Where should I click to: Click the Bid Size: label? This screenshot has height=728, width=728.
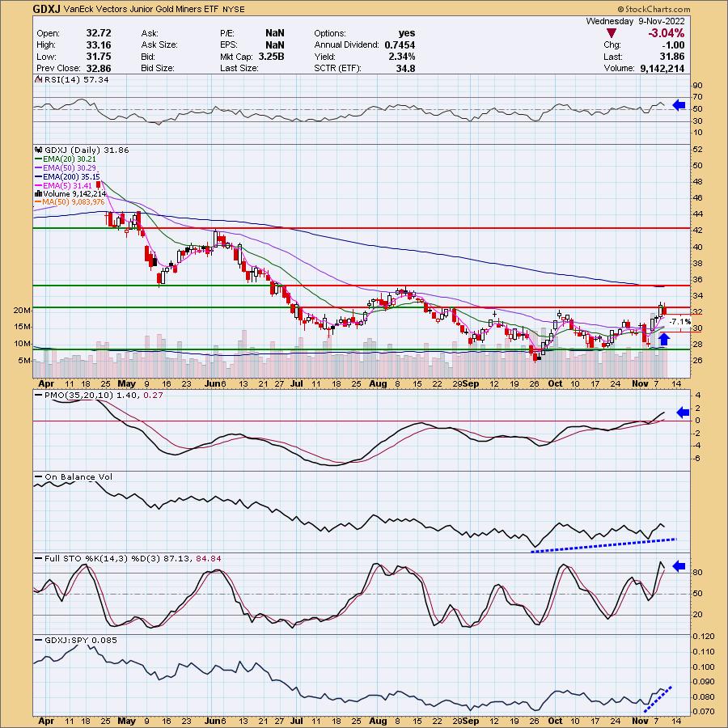click(x=158, y=68)
